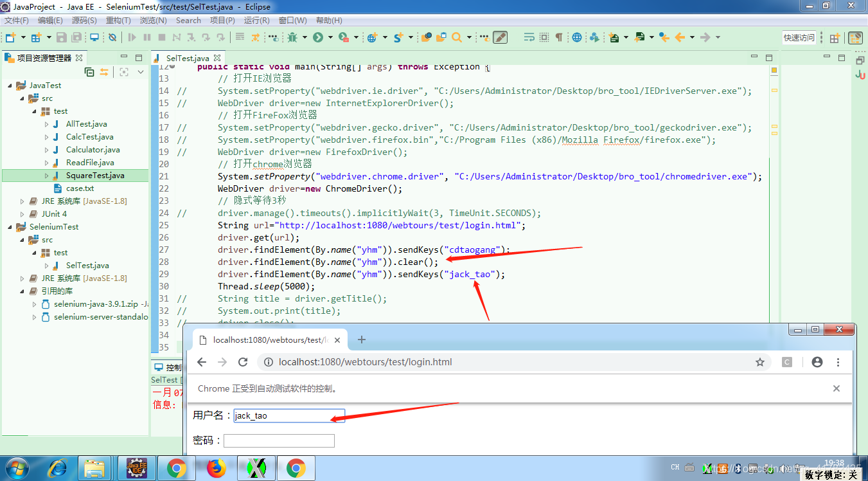
Task: Open the 窗口(W) menu
Action: (x=292, y=21)
